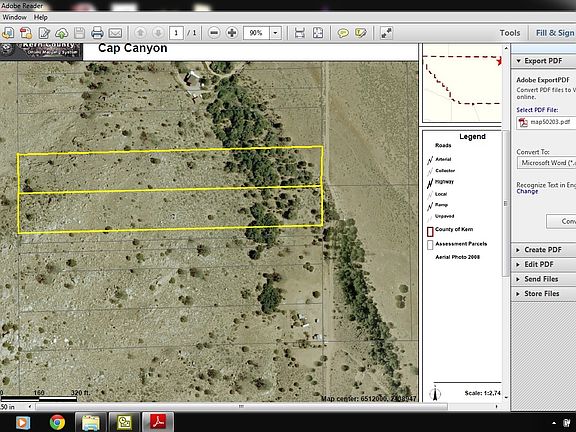Add a sticky note comment
This screenshot has width=576, height=432.
343,33
